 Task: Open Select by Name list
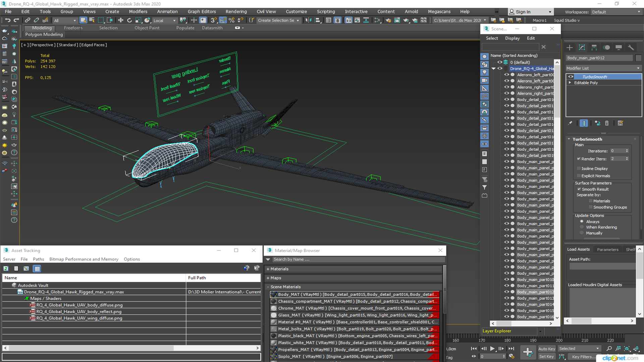pos(92,20)
